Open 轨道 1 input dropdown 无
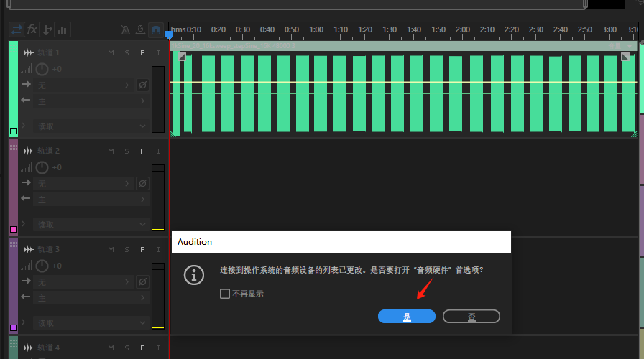This screenshot has width=644, height=359. (x=83, y=85)
